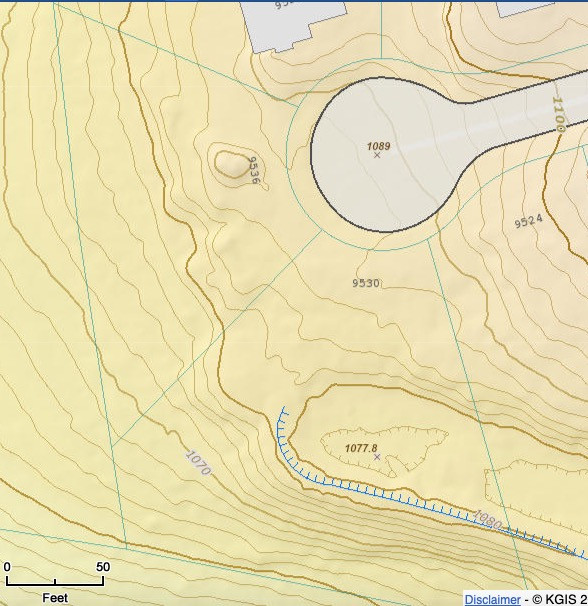This screenshot has height=606, width=588.
Task: Click the X marker below 1089
Action: [377, 155]
